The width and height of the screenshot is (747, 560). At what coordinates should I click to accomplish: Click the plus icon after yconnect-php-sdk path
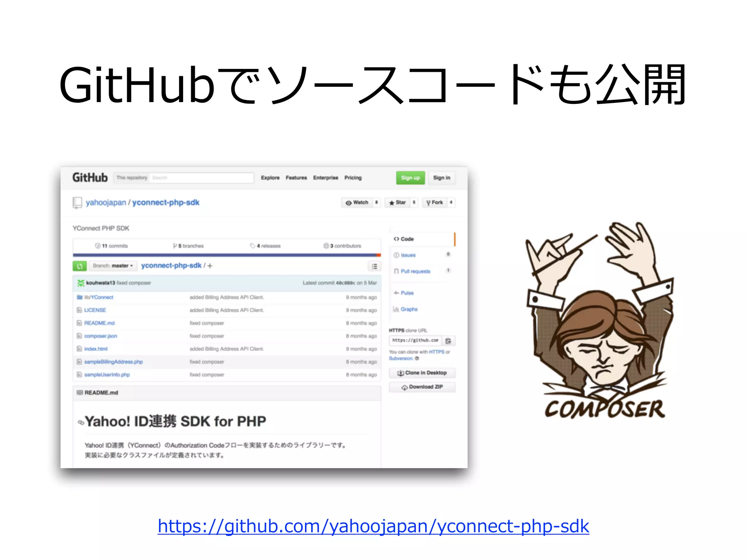(210, 266)
